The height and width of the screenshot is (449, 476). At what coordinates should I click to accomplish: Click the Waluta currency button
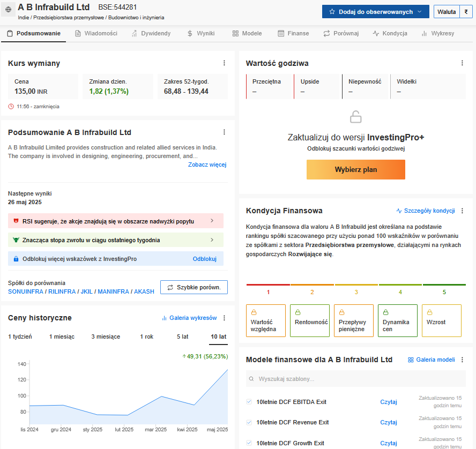pos(447,12)
